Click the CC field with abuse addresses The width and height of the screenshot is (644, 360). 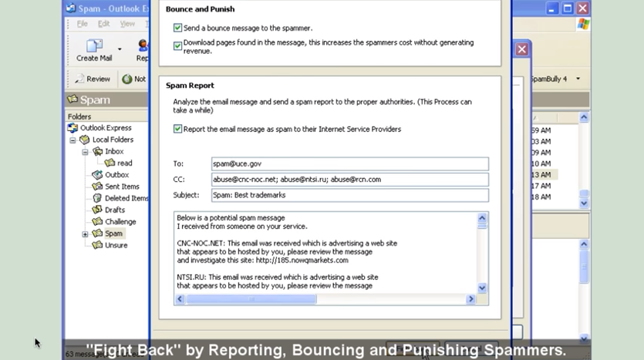(x=350, y=180)
